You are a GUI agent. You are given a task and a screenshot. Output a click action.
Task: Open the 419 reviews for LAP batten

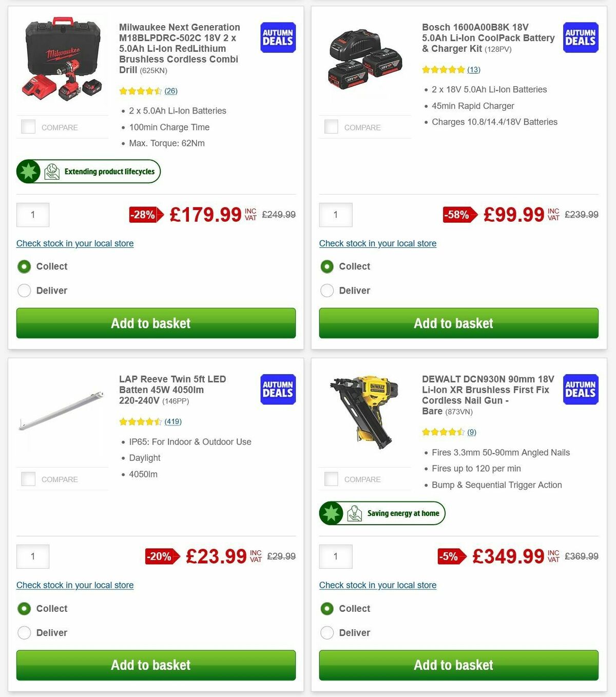point(172,421)
